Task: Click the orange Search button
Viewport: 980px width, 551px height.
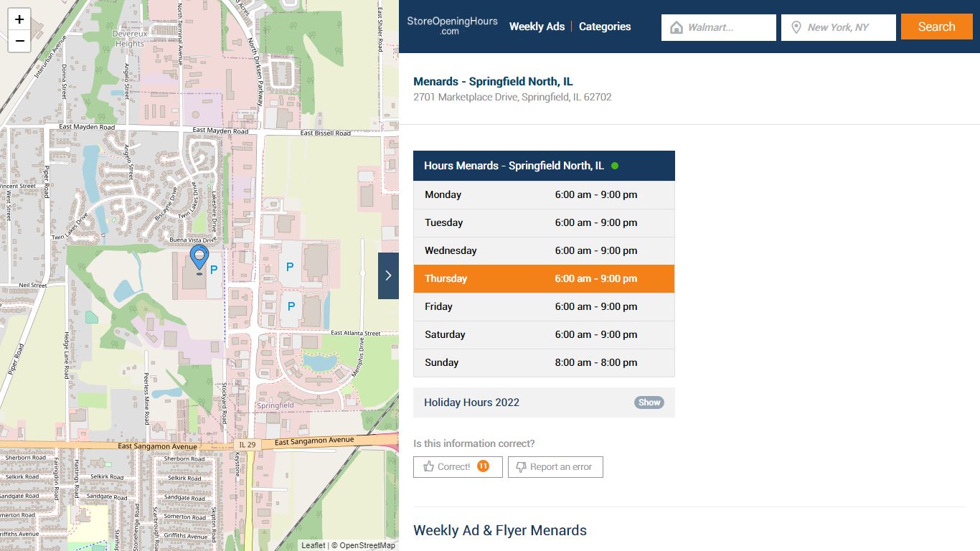Action: point(937,27)
